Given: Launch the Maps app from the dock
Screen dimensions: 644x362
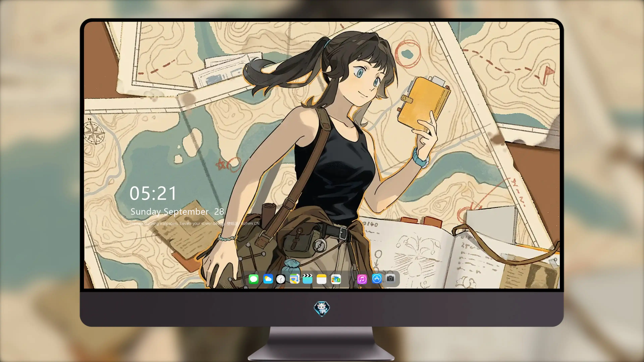Looking at the screenshot, I should pyautogui.click(x=294, y=279).
